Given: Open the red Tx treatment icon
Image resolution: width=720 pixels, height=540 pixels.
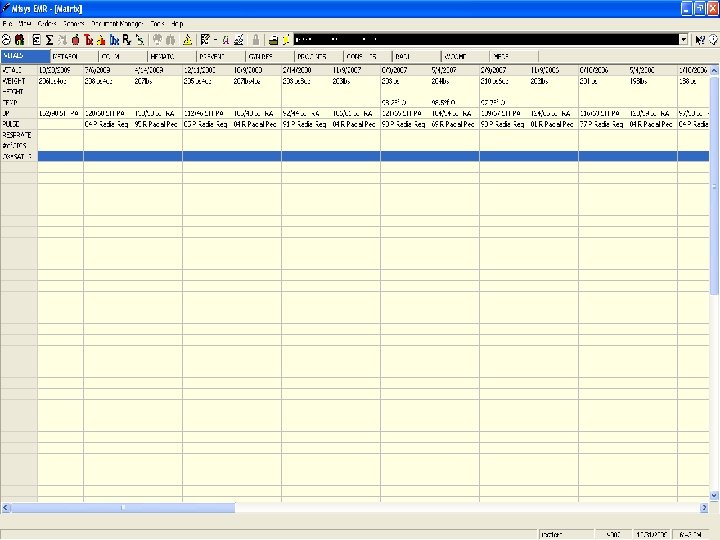Looking at the screenshot, I should (x=89, y=40).
